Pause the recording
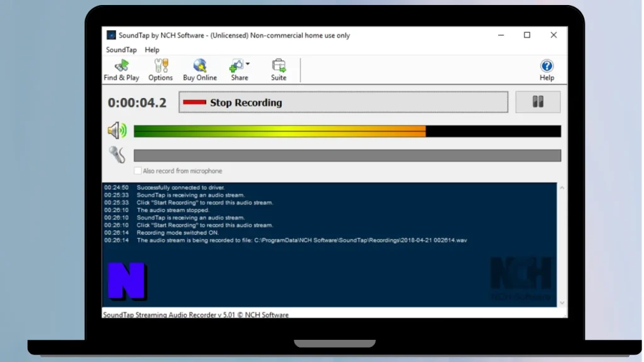The image size is (644, 362). point(538,102)
